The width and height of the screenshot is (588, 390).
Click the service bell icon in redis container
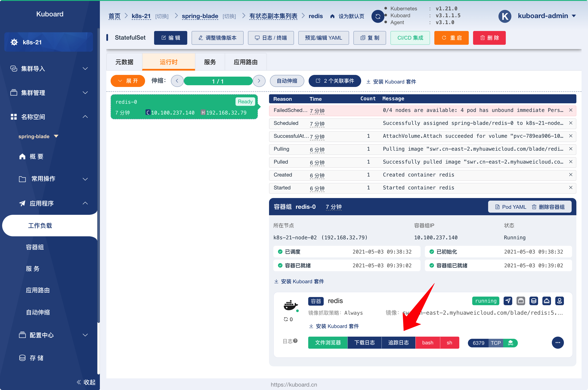(546, 301)
